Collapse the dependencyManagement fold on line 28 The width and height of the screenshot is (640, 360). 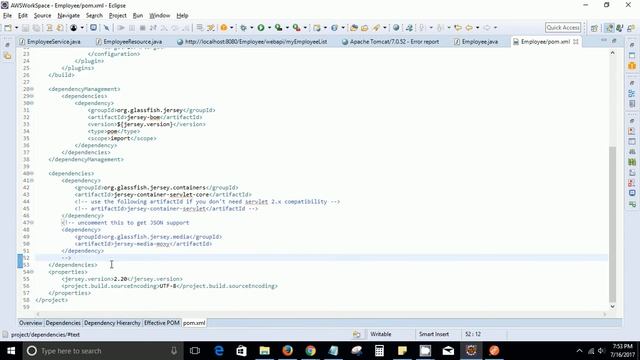point(32,89)
